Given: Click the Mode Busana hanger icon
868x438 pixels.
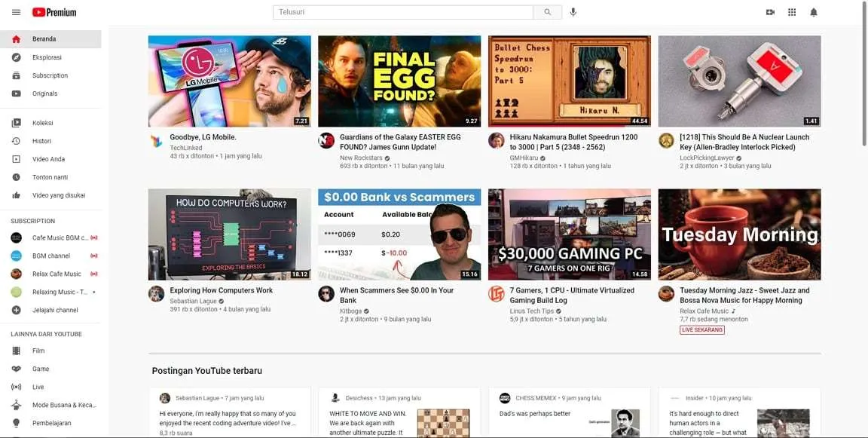Looking at the screenshot, I should 16,406.
